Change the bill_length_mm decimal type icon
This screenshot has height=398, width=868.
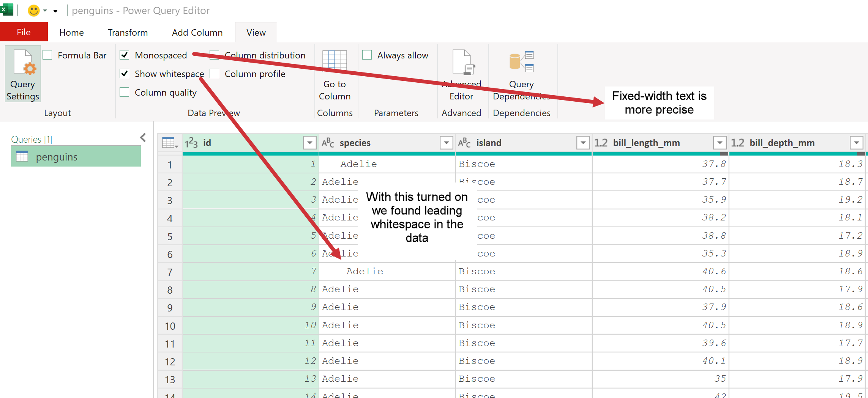[x=601, y=143]
